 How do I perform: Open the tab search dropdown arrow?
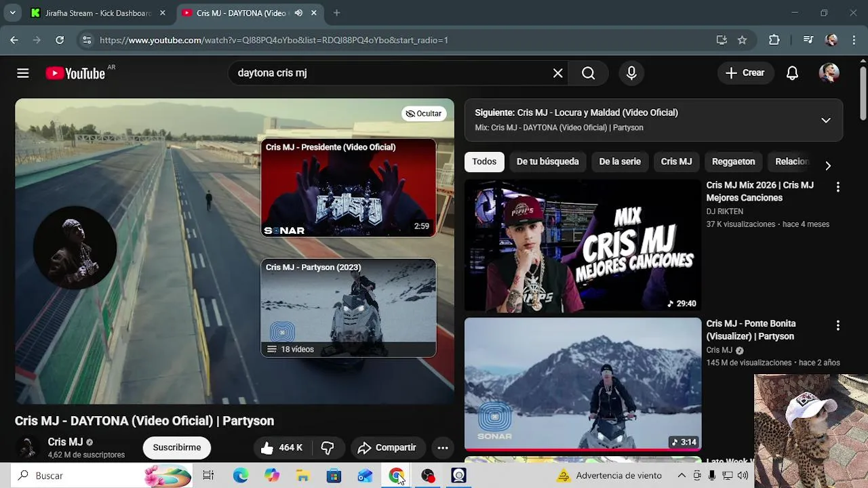[12, 13]
